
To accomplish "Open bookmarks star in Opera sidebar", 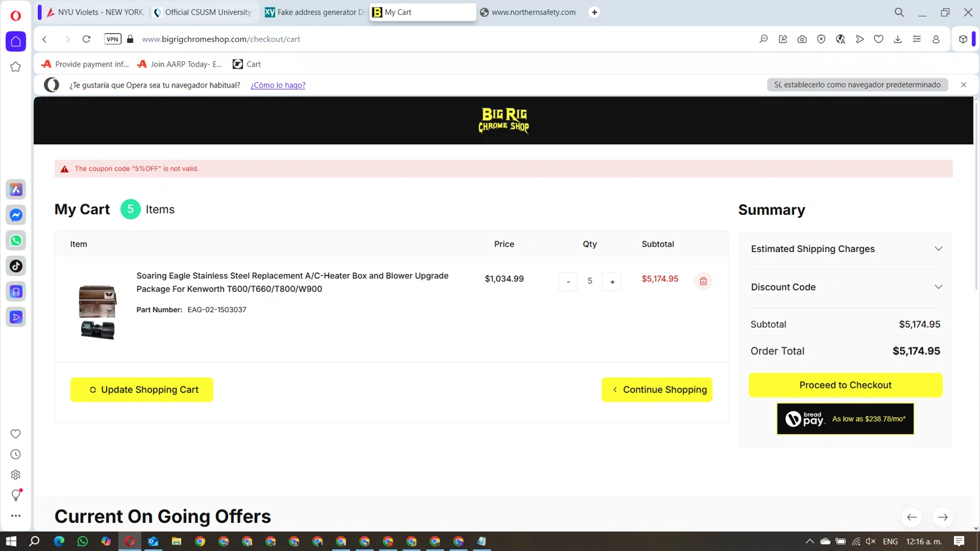I will click(16, 67).
